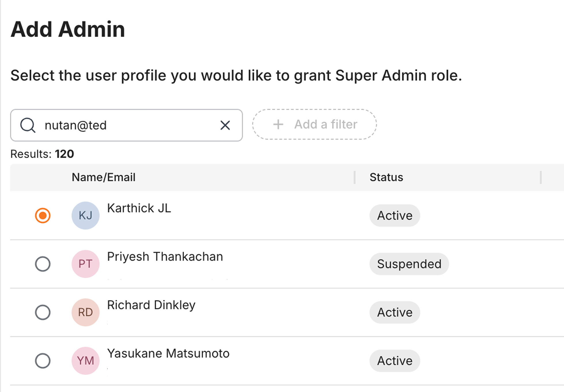Image resolution: width=564 pixels, height=392 pixels.
Task: Open the Add a filter button
Action: coord(315,124)
